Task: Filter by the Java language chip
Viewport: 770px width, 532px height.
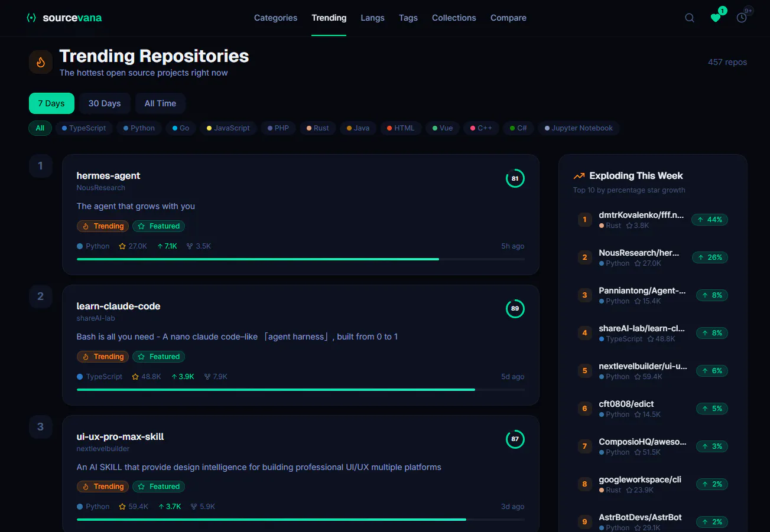Action: pos(358,128)
